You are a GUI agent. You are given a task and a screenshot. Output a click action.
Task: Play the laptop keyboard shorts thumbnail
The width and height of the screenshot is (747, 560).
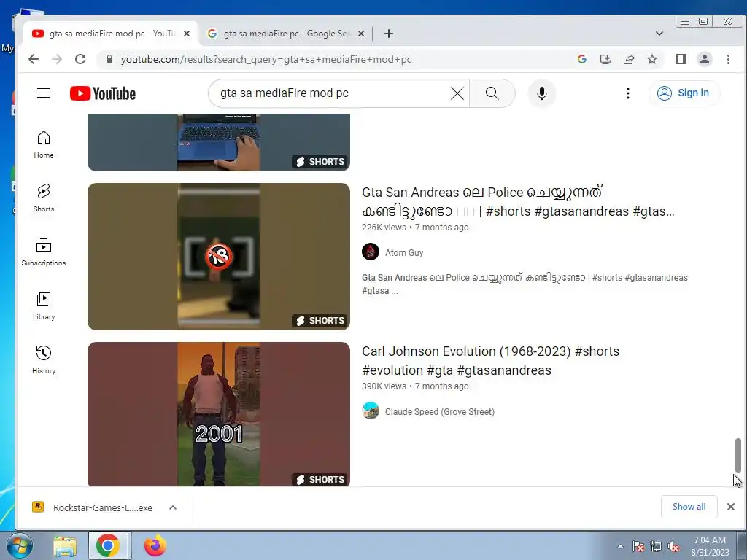pos(219,142)
